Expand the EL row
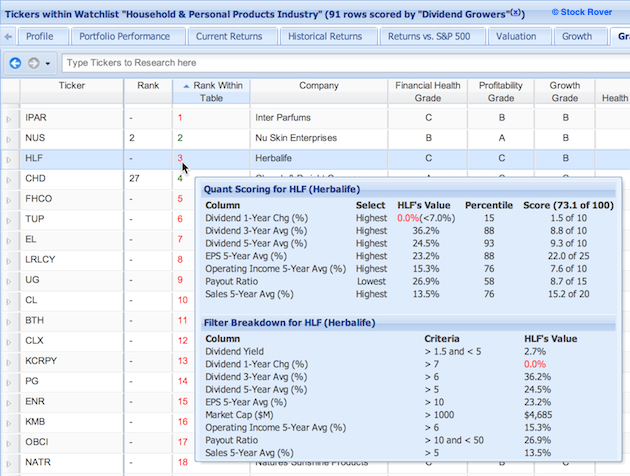Viewport: 630px width, 476px height. point(9,241)
